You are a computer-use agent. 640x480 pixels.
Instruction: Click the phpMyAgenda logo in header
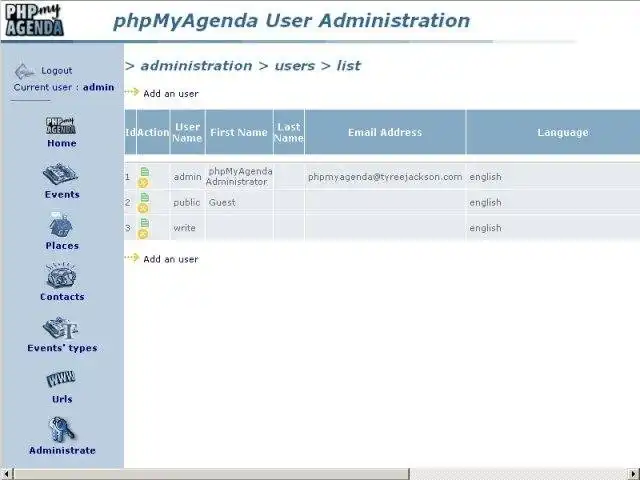pos(34,20)
